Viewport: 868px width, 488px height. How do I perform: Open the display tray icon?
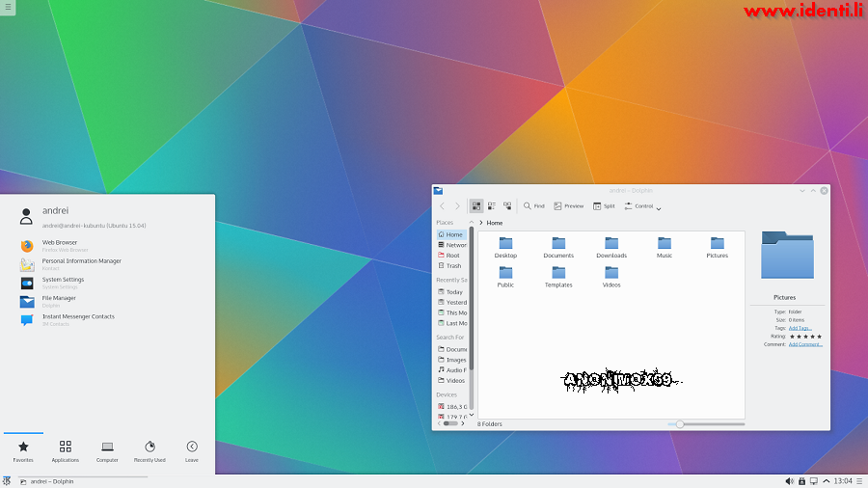[x=814, y=481]
